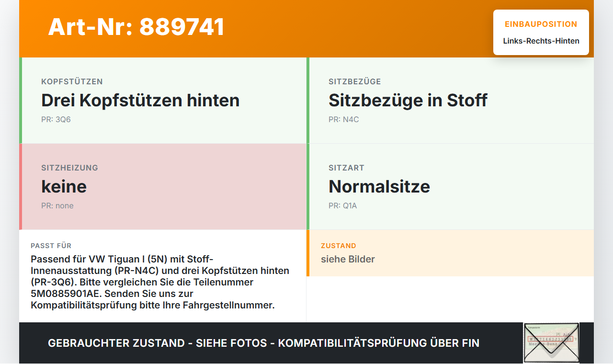Click the PASST FÜR label
Image resolution: width=613 pixels, height=364 pixels.
pos(51,246)
